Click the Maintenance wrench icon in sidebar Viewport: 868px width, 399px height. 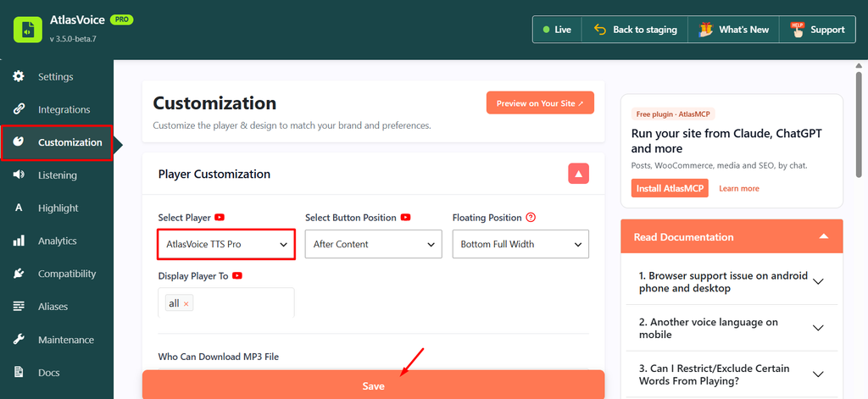click(x=19, y=339)
